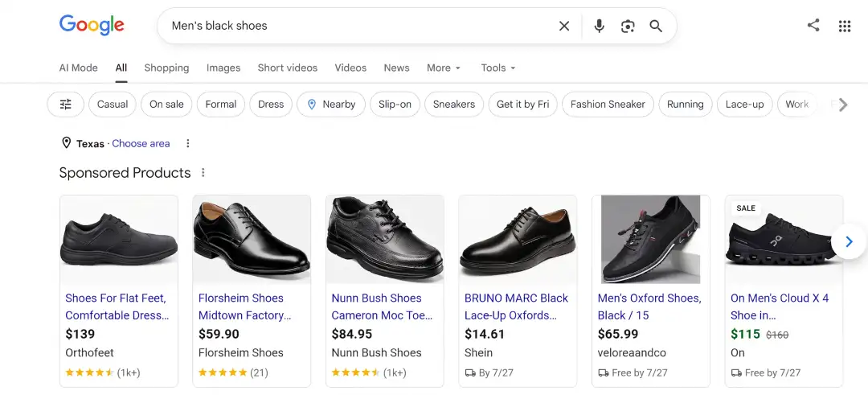Click the Nunn Bush shoe image
Screen dimensions: 868x395
tap(385, 239)
